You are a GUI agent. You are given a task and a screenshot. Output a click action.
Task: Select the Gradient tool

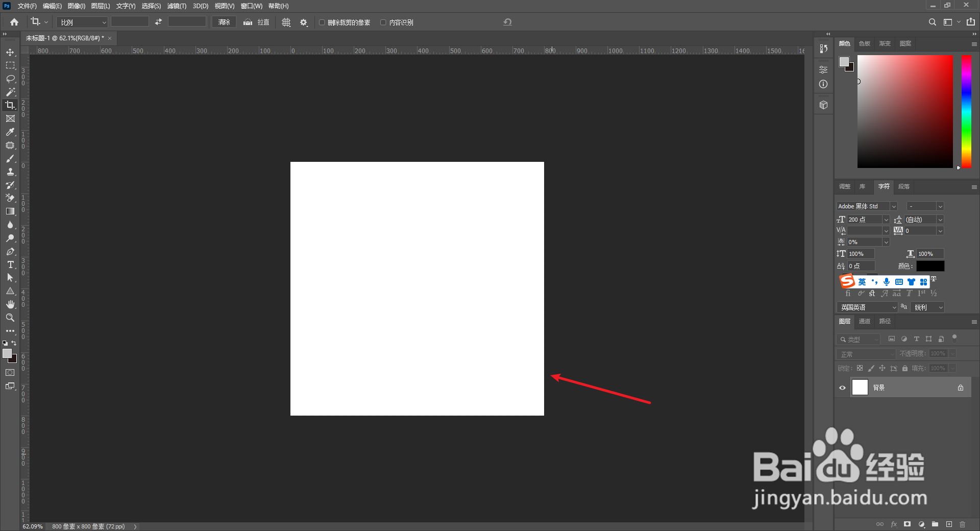pyautogui.click(x=10, y=211)
